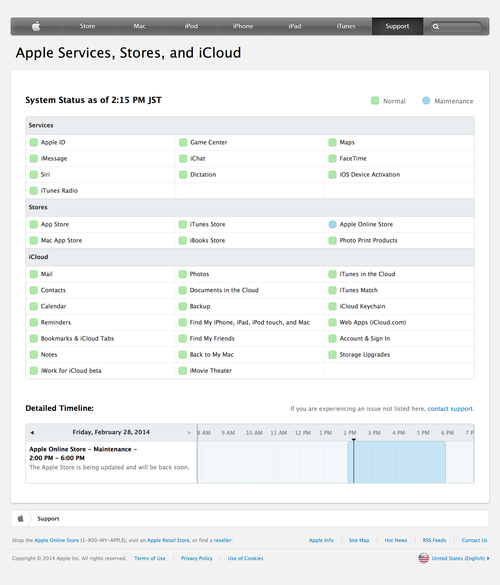Open the contact support link
500x585 pixels.
[x=450, y=409]
